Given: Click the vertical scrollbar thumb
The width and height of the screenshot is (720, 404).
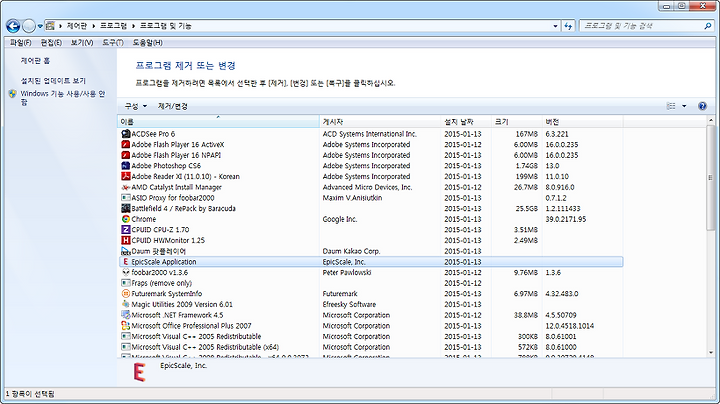Looking at the screenshot, I should 710,178.
